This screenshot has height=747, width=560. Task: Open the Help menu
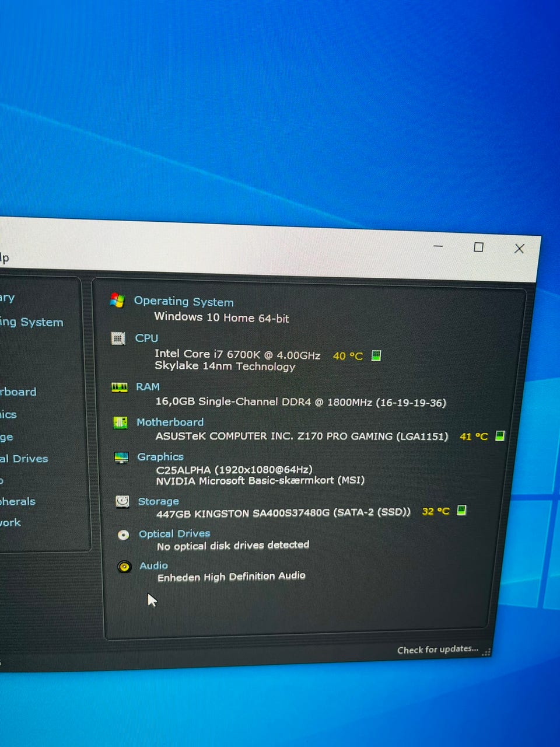(5, 257)
